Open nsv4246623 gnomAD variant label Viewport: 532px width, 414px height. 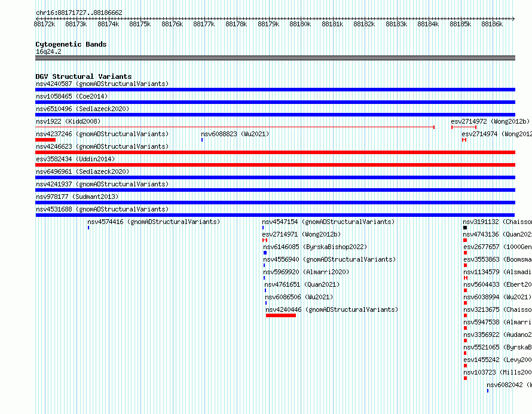(x=102, y=146)
